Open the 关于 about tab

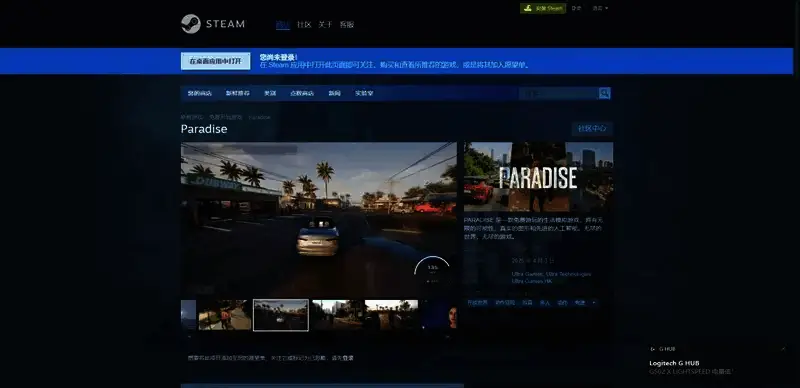pos(326,25)
